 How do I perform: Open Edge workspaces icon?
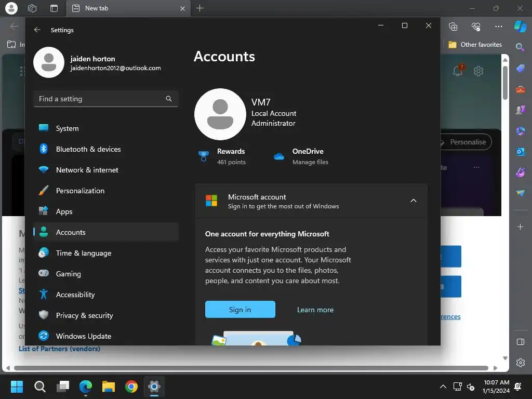[32, 8]
